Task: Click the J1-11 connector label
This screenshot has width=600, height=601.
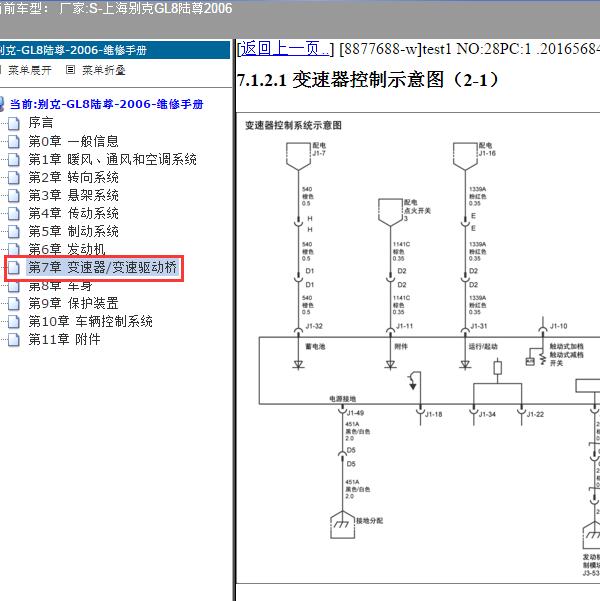Action: click(x=404, y=326)
